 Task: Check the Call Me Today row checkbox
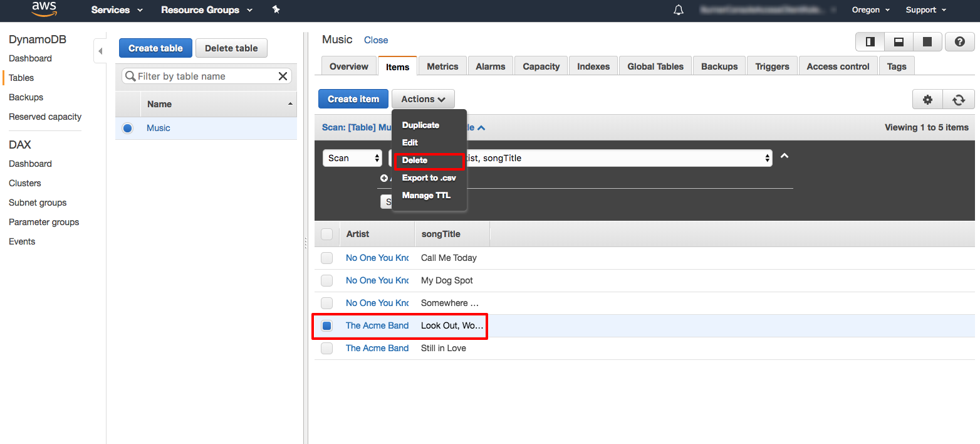[327, 258]
